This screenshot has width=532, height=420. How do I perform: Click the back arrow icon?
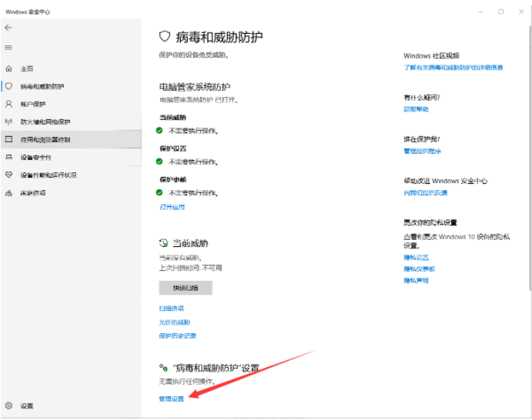click(x=8, y=28)
